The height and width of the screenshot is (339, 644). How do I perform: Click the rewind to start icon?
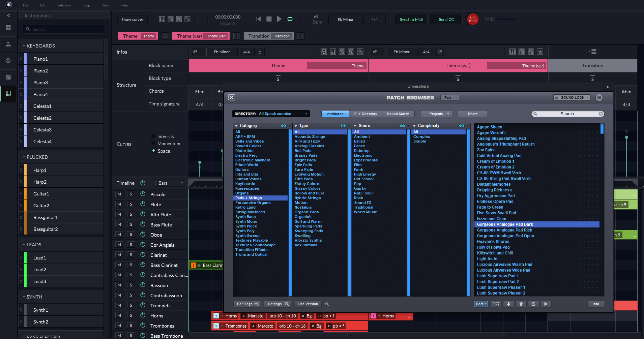(x=259, y=19)
